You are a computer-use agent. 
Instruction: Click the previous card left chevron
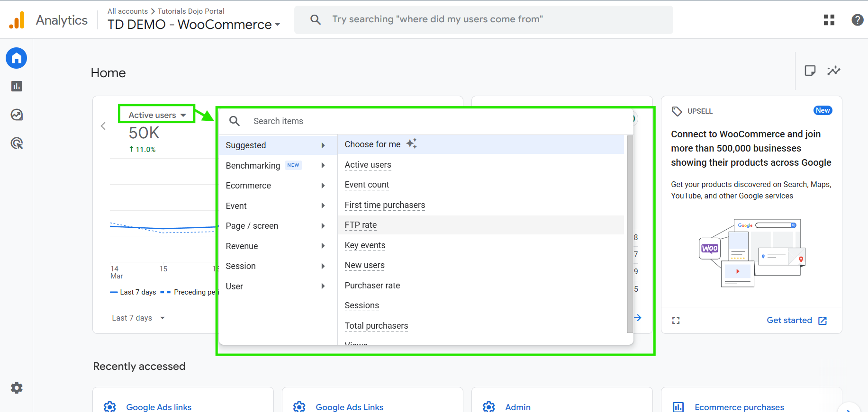coord(103,126)
